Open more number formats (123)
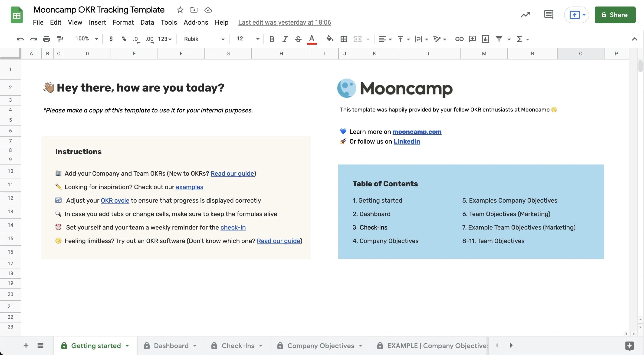The width and height of the screenshot is (644, 355). (165, 39)
